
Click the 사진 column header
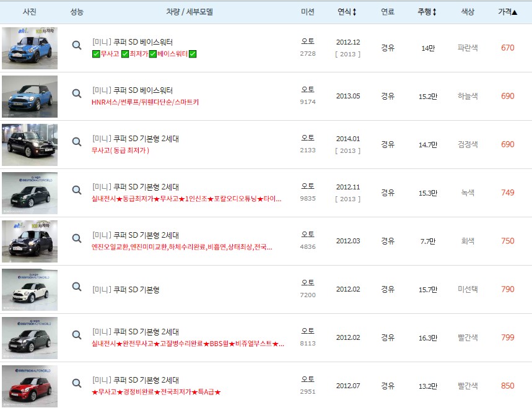coord(30,12)
